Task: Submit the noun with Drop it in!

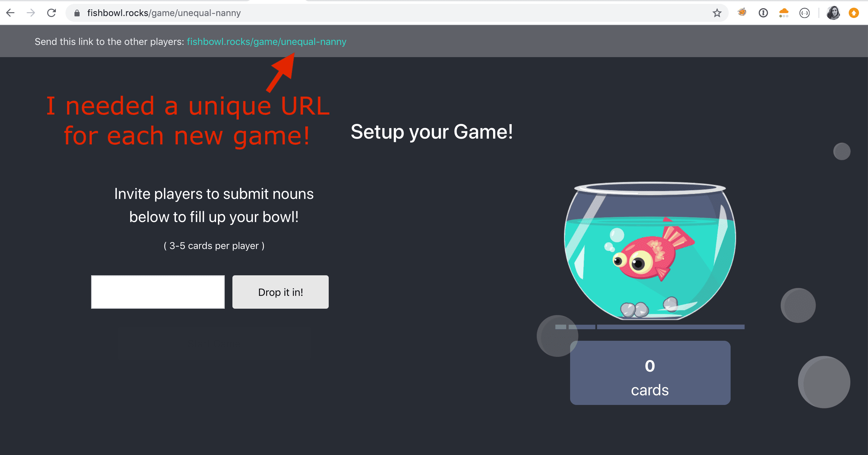Action: [280, 292]
